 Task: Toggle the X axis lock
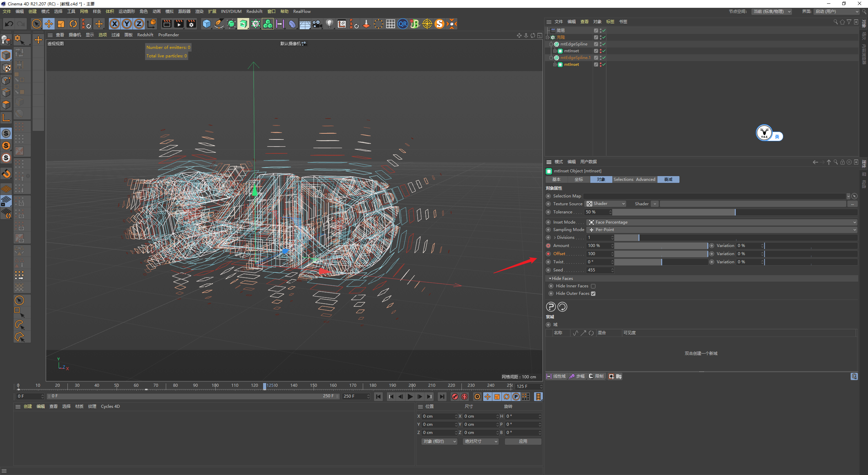pyautogui.click(x=115, y=24)
